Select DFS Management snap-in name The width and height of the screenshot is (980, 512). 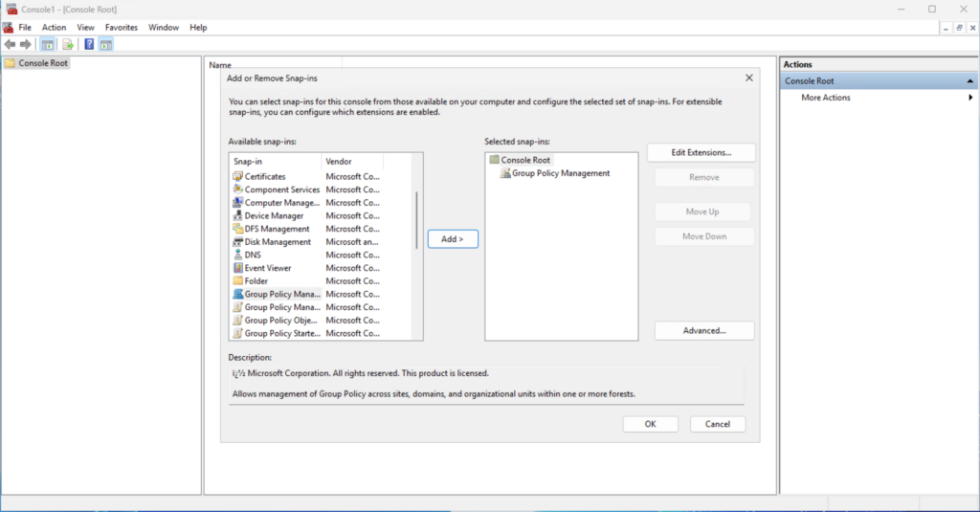click(277, 229)
